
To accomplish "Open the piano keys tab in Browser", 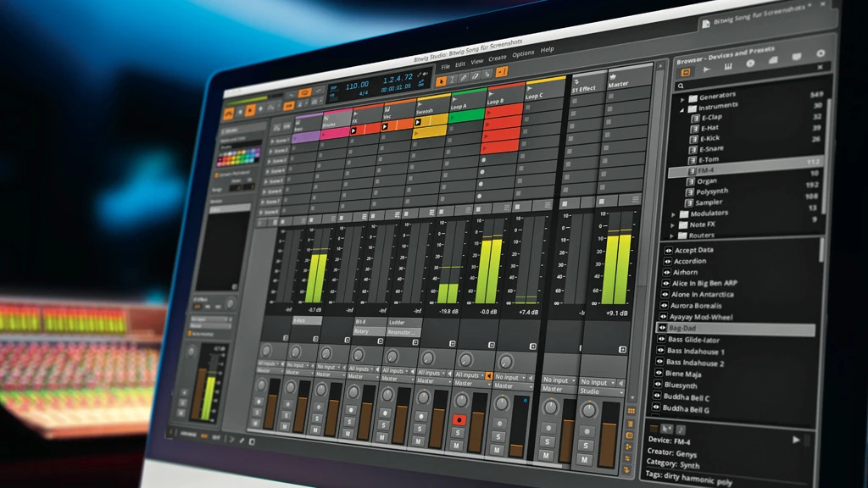I will coord(728,66).
